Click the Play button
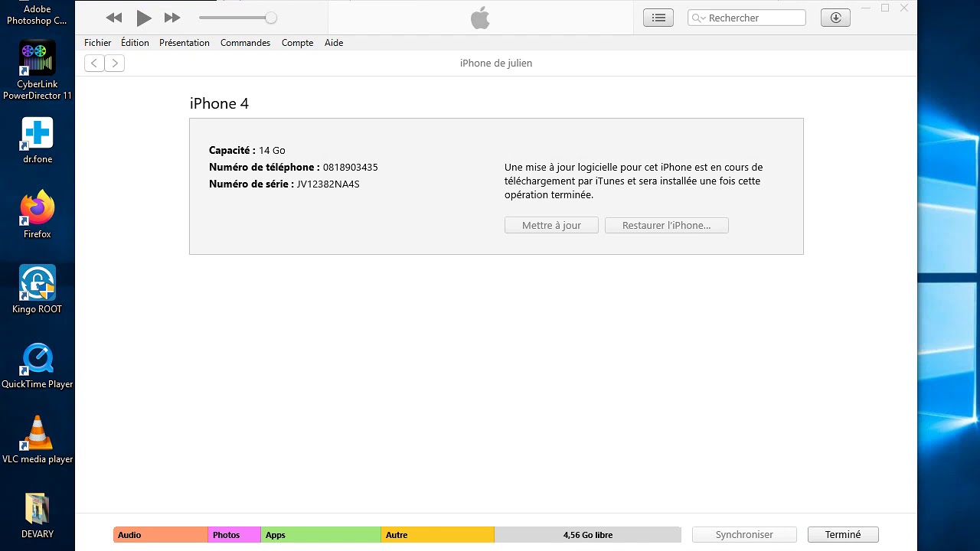 point(143,18)
